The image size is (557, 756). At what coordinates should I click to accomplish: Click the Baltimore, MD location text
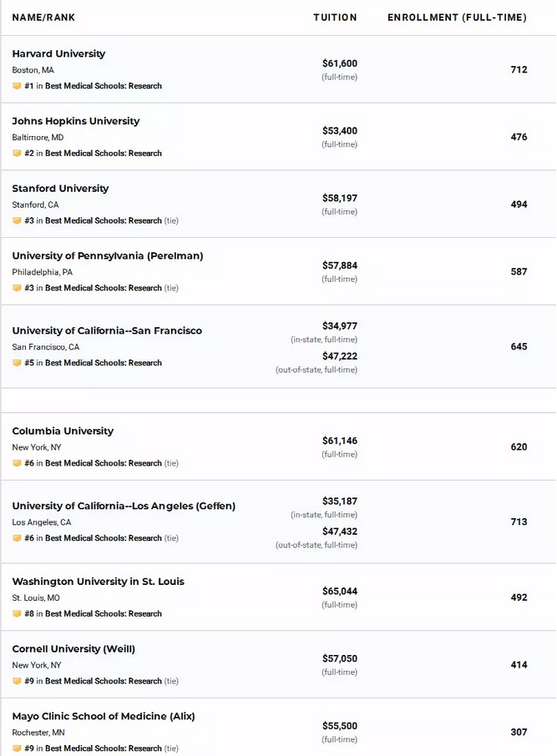coord(38,138)
